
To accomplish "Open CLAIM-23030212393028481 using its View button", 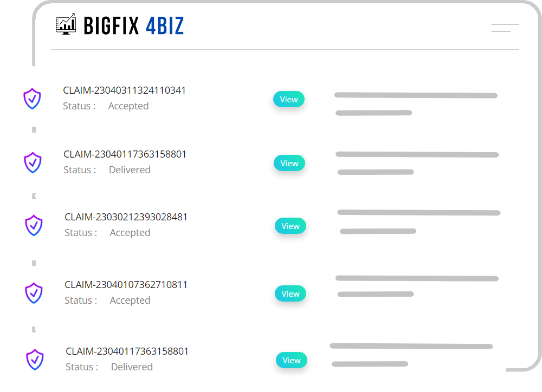I will 291,226.
